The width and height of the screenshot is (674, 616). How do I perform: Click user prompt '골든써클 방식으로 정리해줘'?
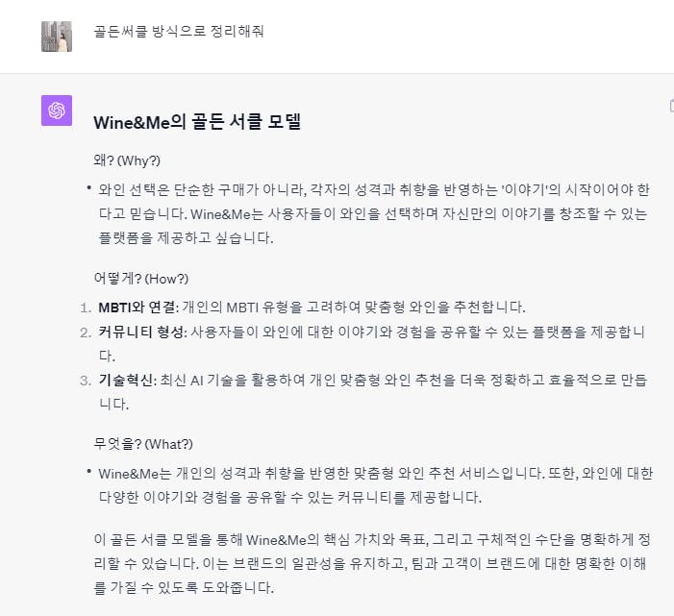pyautogui.click(x=179, y=32)
